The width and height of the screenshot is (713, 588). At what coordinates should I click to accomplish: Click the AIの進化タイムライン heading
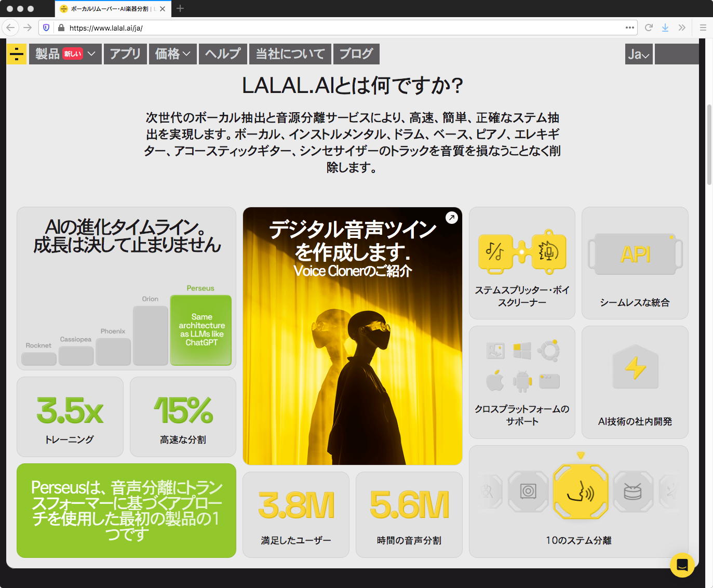127,236
